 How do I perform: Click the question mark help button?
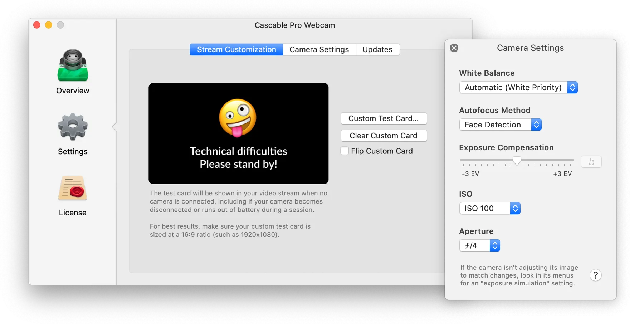pyautogui.click(x=595, y=275)
